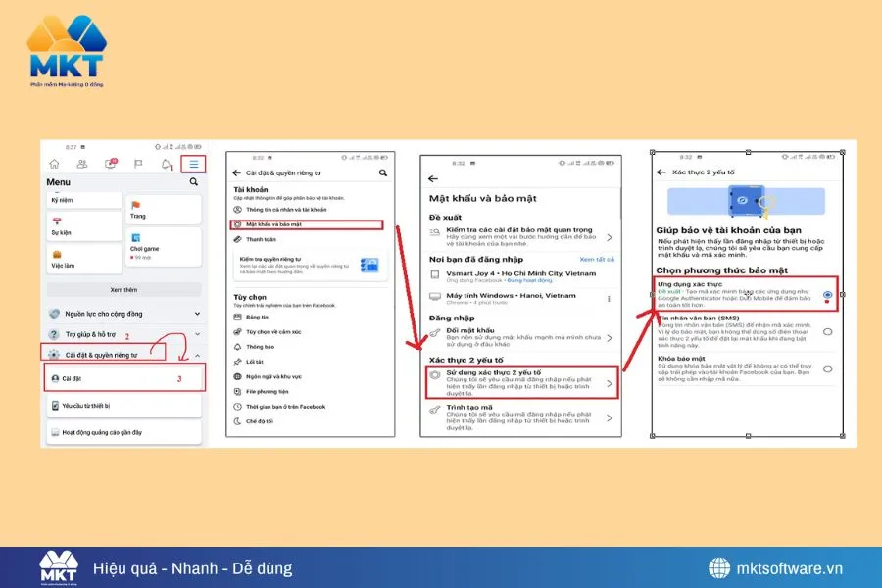Choose the Khóa bảo mật option
This screenshot has height=588, width=882.
coord(827,368)
